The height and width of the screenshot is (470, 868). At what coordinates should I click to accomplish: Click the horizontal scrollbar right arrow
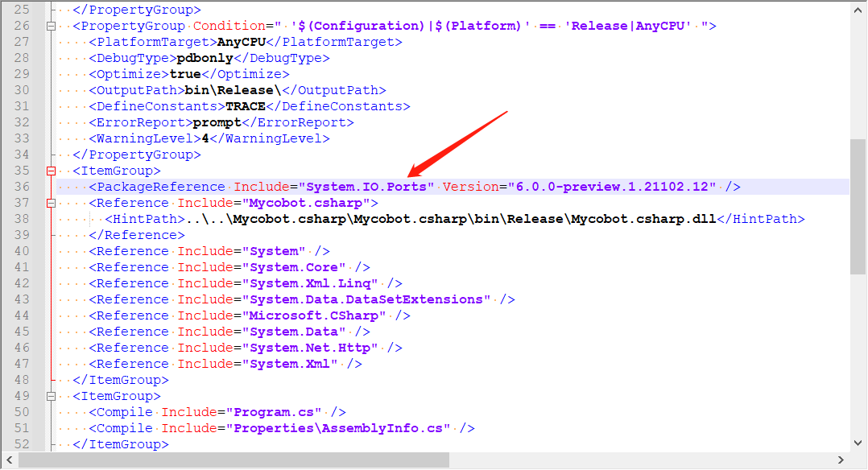click(x=841, y=460)
